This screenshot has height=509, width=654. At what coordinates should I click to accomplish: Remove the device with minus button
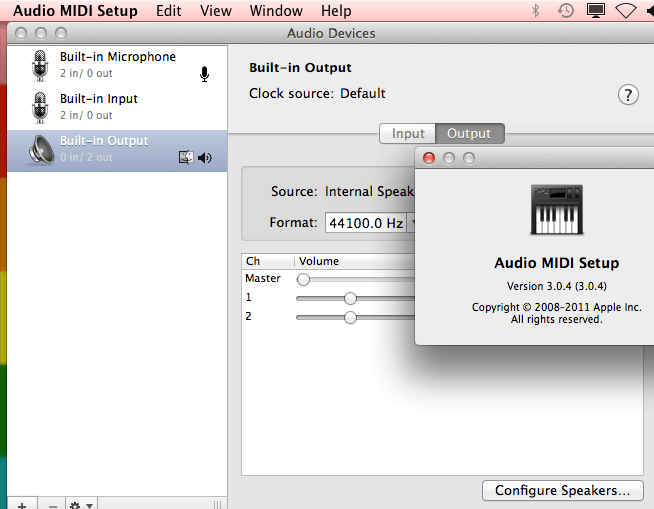pos(53,504)
